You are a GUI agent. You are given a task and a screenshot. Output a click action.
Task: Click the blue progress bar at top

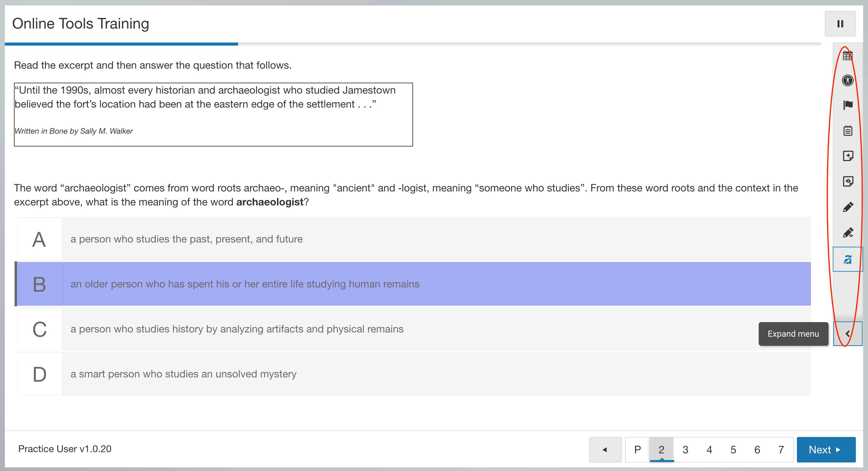pyautogui.click(x=121, y=44)
